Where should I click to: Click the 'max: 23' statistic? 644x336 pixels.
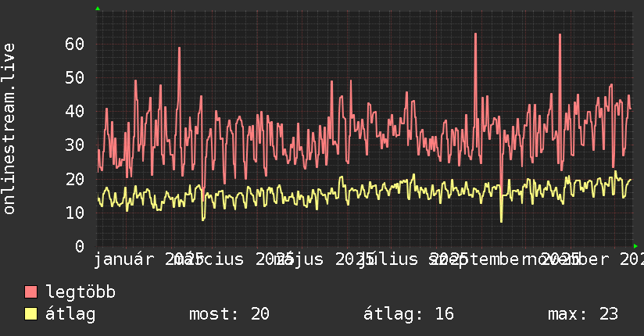pos(583,314)
